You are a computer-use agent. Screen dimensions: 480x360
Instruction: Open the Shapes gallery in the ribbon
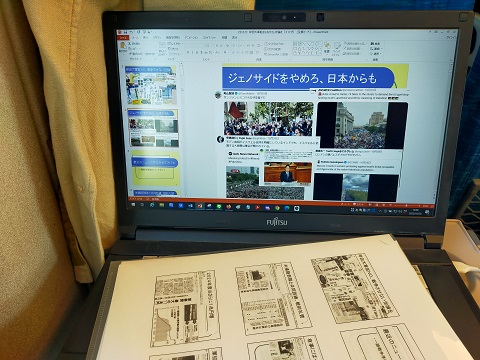[x=307, y=48]
